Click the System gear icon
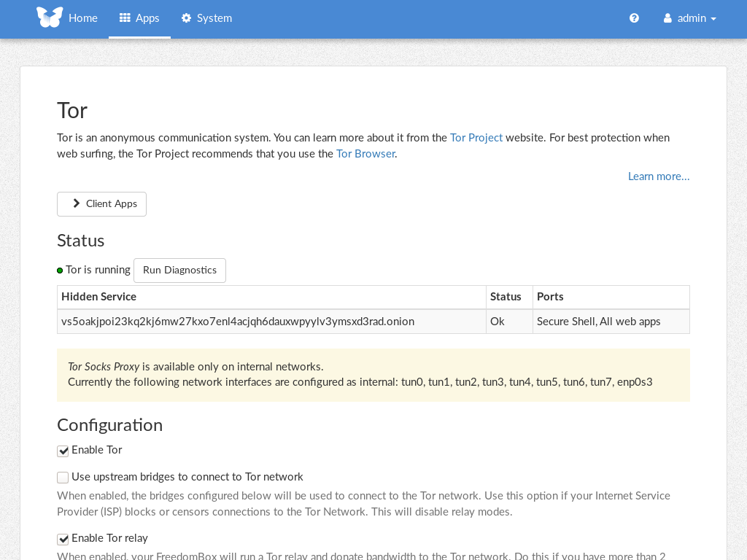 pyautogui.click(x=186, y=18)
